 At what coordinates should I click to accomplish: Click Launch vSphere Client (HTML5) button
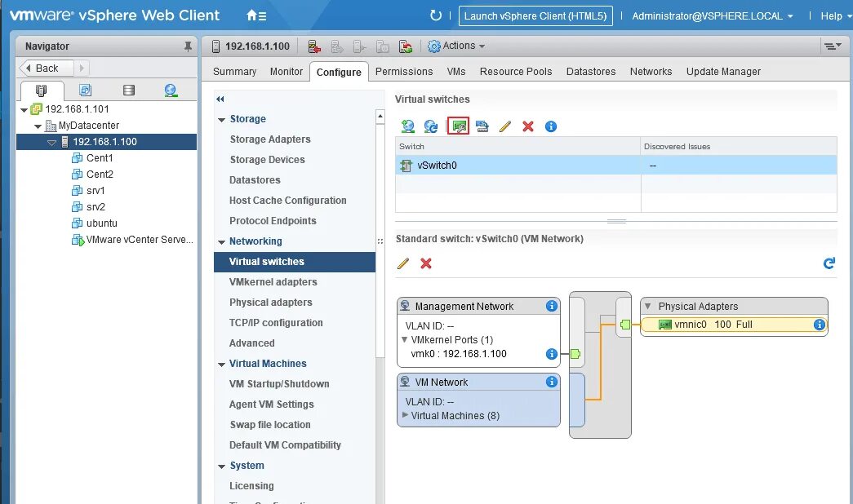(x=535, y=15)
